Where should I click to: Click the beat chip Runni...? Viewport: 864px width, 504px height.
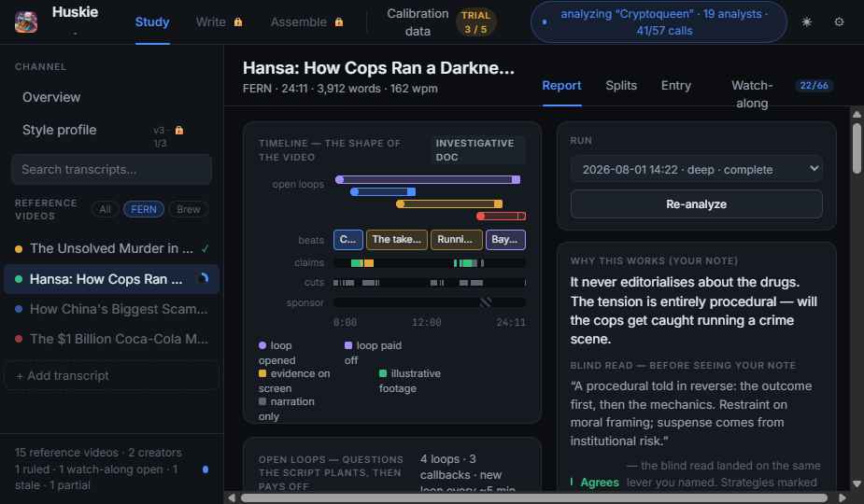pos(456,240)
